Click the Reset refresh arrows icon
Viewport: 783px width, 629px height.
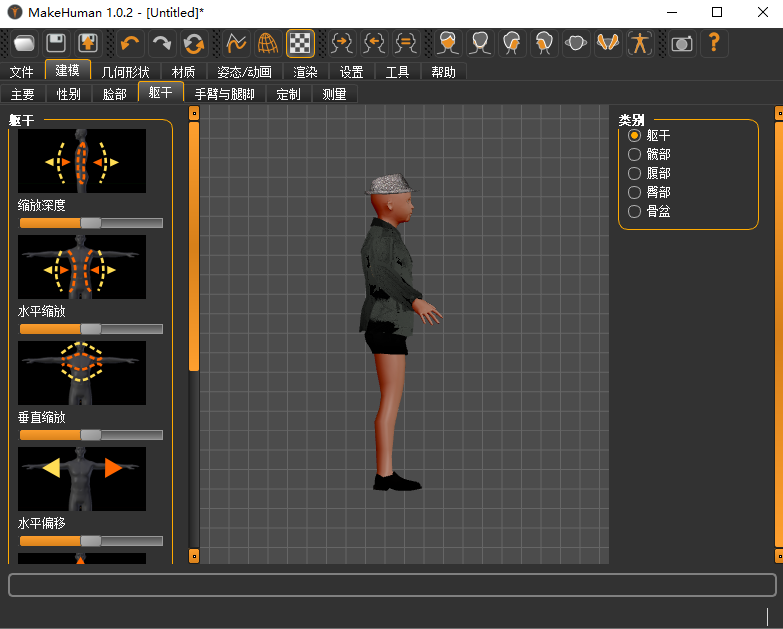coord(194,43)
